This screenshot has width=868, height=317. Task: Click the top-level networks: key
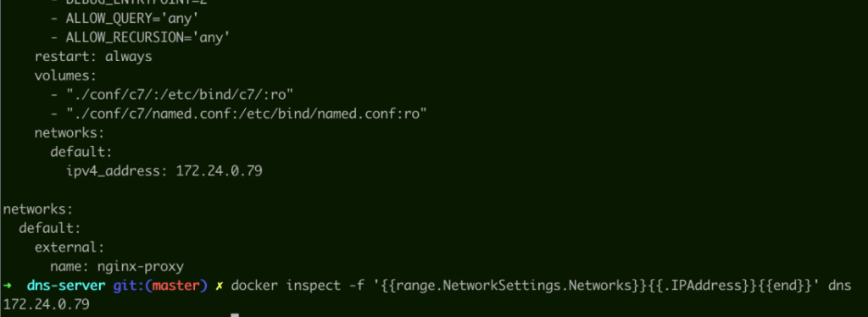(37, 209)
